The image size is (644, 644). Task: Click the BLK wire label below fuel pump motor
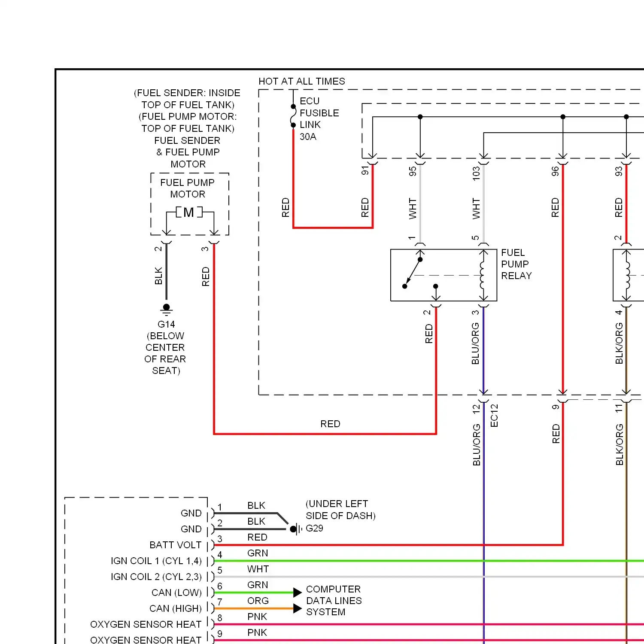pos(158,276)
